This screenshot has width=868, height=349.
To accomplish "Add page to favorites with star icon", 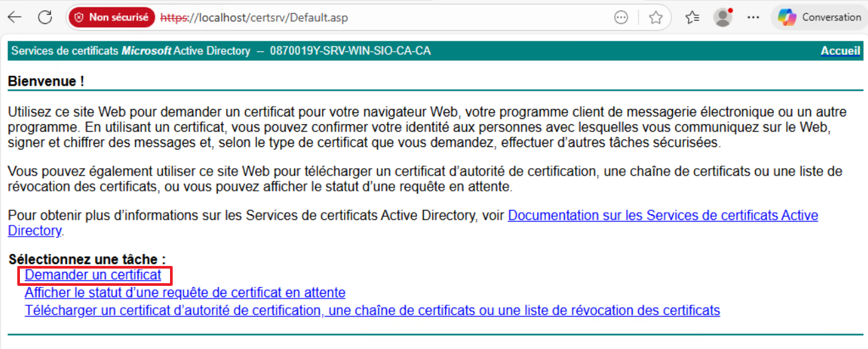I will pyautogui.click(x=655, y=18).
